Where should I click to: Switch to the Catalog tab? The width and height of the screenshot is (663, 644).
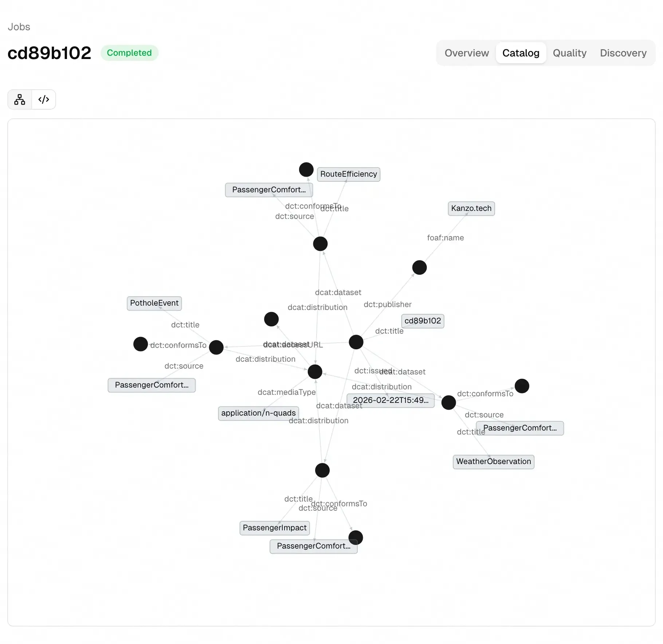pos(521,53)
